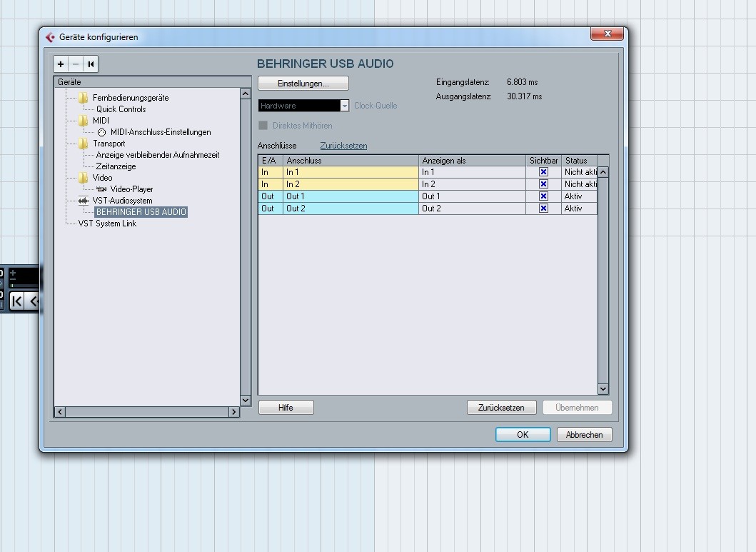The width and height of the screenshot is (756, 552).
Task: Select VST-Audiosystem tree entry
Action: (123, 201)
